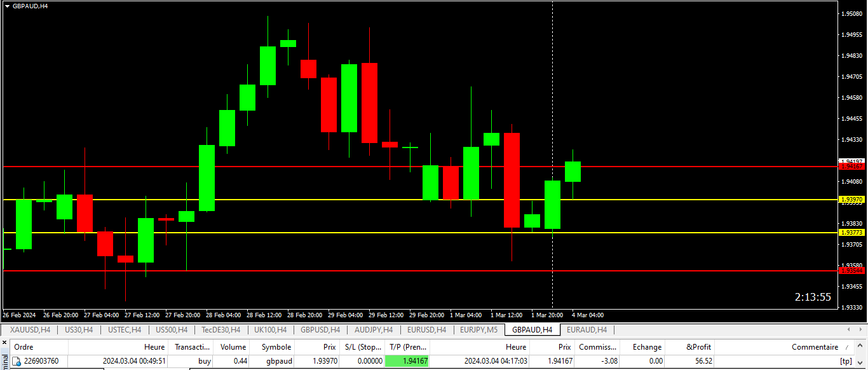Click the red 1.93544 price level label
Image resolution: width=868 pixels, height=370 pixels.
pos(852,271)
